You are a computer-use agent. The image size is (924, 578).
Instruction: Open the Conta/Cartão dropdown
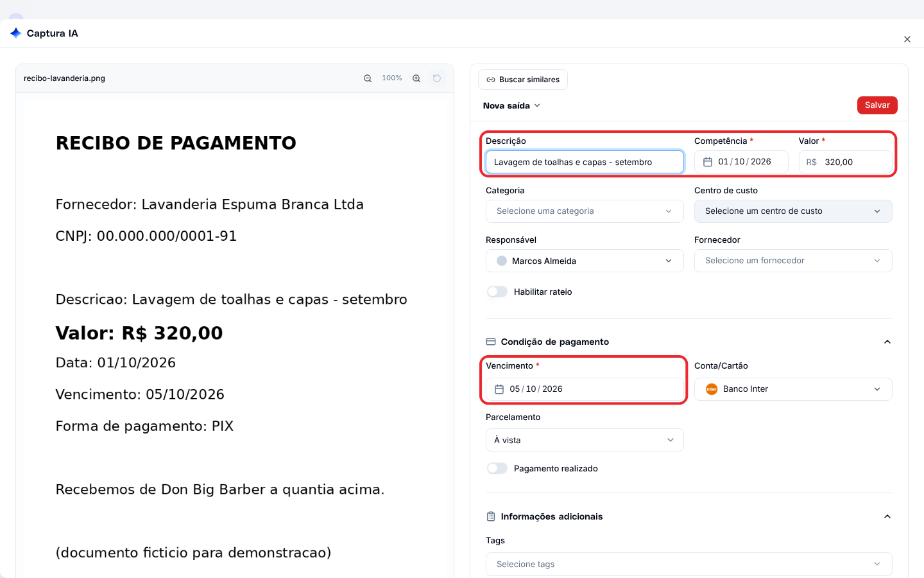[x=793, y=389]
